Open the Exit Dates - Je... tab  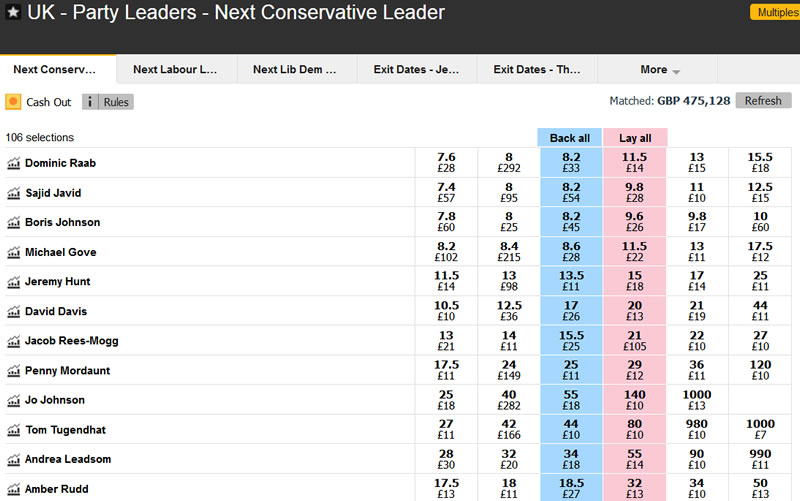416,70
